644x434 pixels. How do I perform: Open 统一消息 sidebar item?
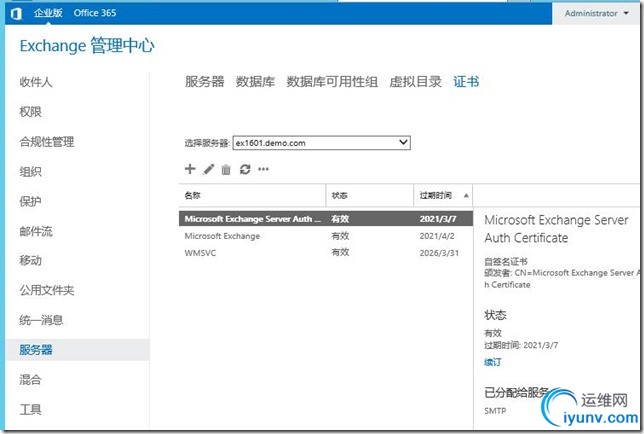coord(41,320)
